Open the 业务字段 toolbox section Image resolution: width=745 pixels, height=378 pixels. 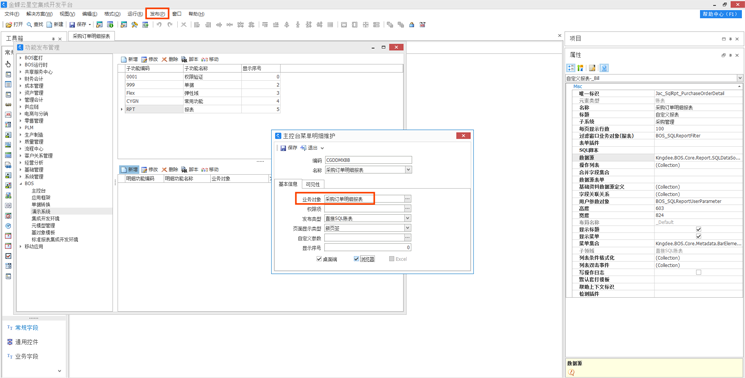point(27,356)
